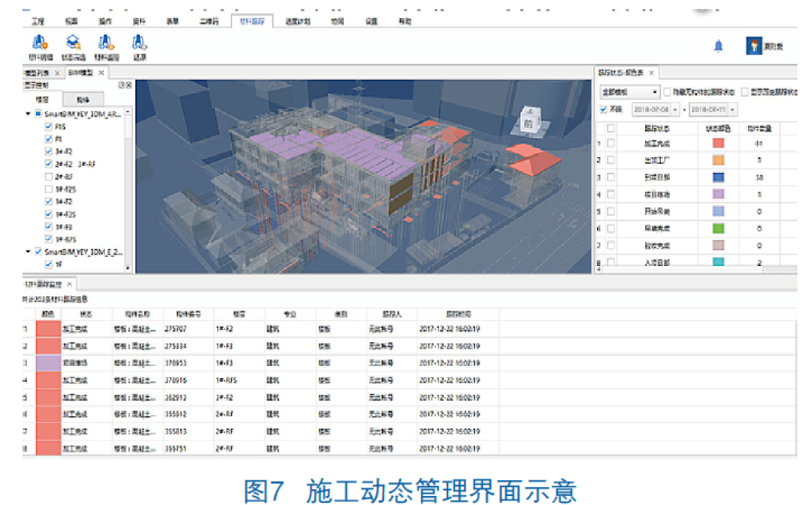This screenshot has width=812, height=505.
Task: Click the orange swatch in status row 2
Action: click(x=718, y=160)
